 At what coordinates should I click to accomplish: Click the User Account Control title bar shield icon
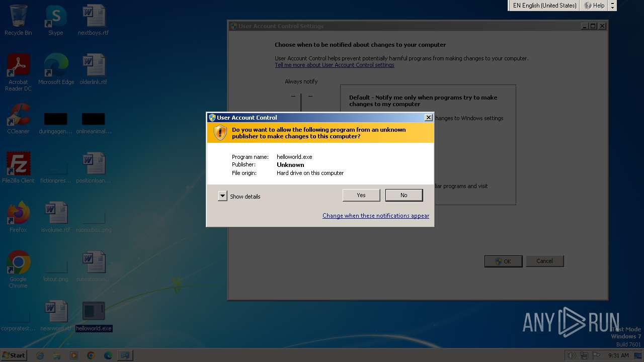[212, 118]
